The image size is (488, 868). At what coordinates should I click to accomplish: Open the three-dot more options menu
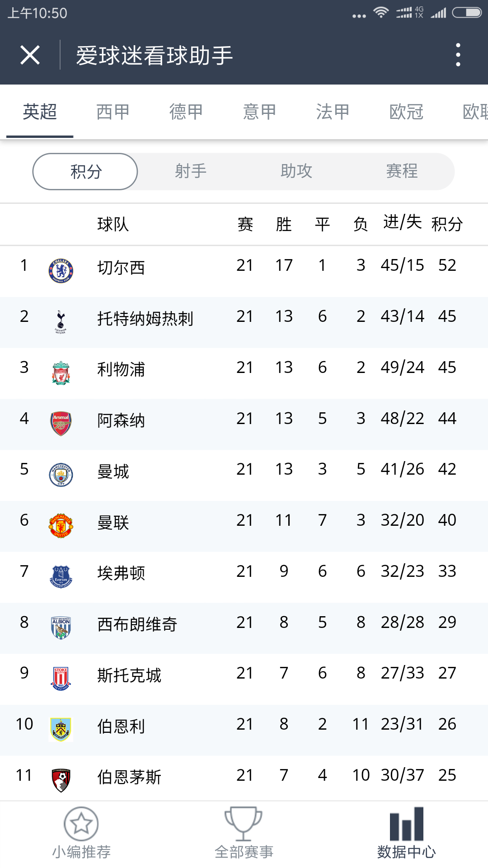coord(458,55)
